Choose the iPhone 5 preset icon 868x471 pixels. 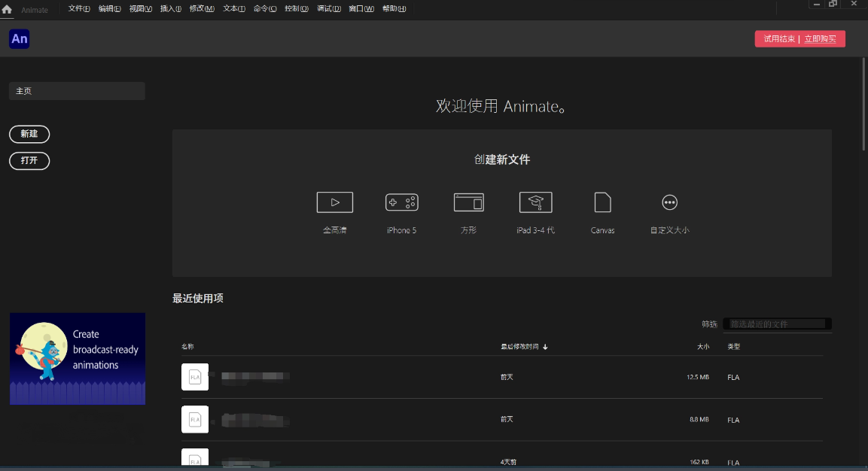pyautogui.click(x=402, y=202)
